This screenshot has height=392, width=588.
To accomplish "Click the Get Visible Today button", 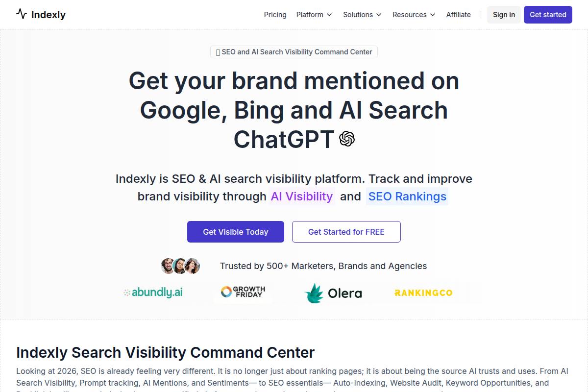I will click(235, 232).
